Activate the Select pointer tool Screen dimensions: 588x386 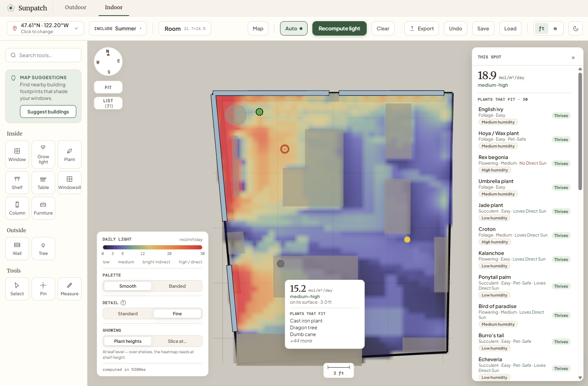(x=17, y=289)
